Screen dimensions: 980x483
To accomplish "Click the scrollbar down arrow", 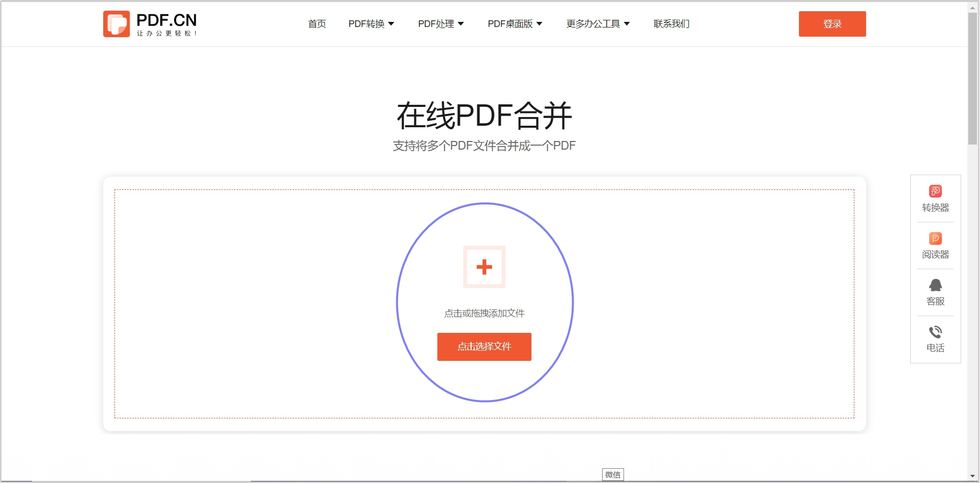I will click(x=972, y=476).
